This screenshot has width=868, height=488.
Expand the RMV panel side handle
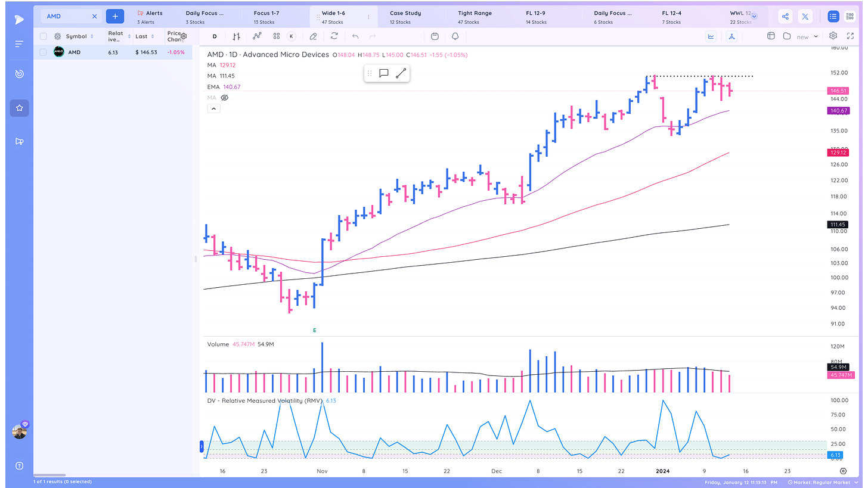(201, 446)
